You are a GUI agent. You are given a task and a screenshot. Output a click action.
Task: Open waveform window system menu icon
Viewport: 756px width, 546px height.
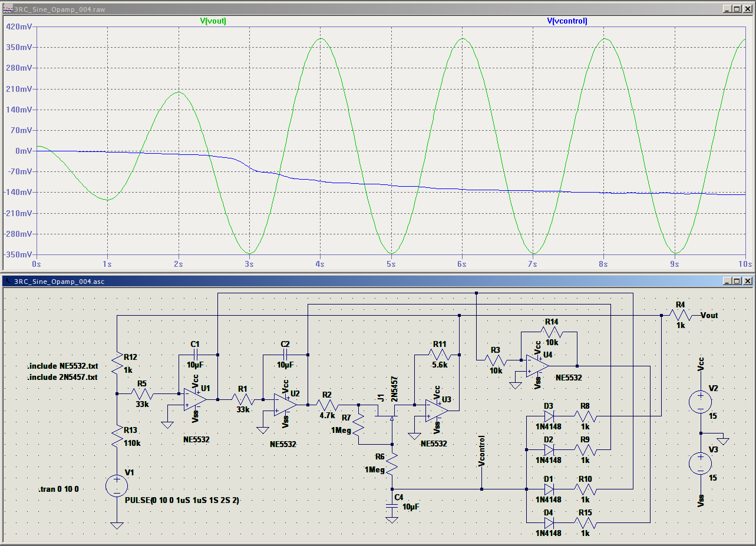click(8, 9)
